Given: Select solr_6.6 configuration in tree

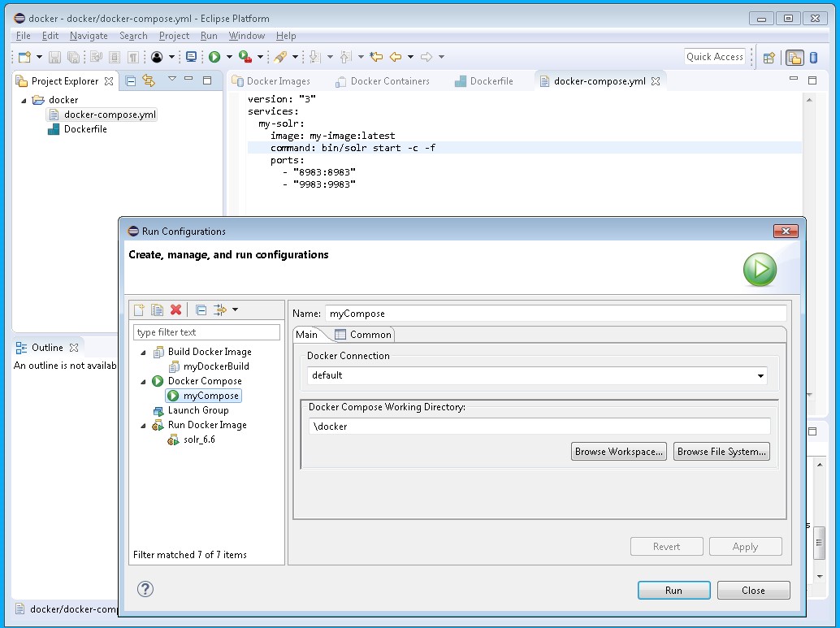Looking at the screenshot, I should click(x=199, y=440).
